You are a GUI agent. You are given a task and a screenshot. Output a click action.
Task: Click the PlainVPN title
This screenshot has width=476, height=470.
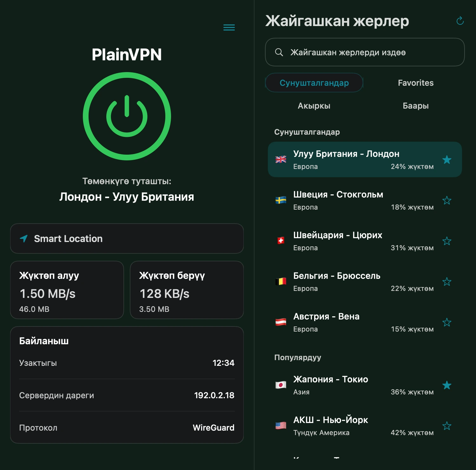tap(127, 55)
